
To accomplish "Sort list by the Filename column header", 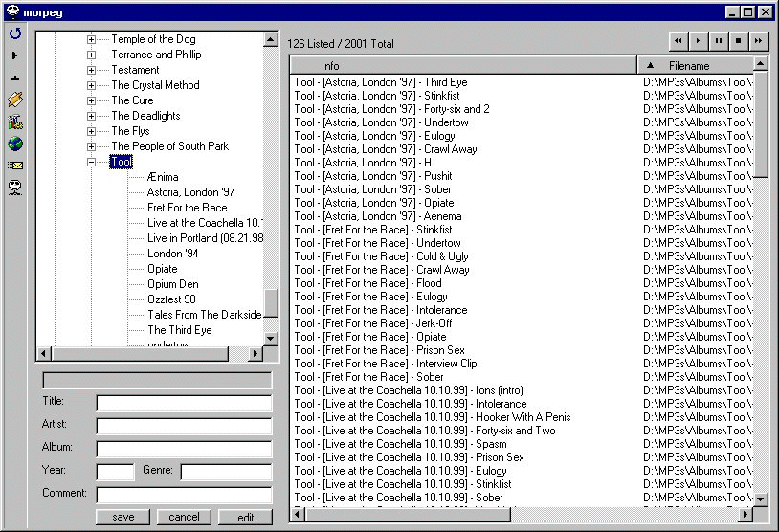I will click(x=696, y=66).
